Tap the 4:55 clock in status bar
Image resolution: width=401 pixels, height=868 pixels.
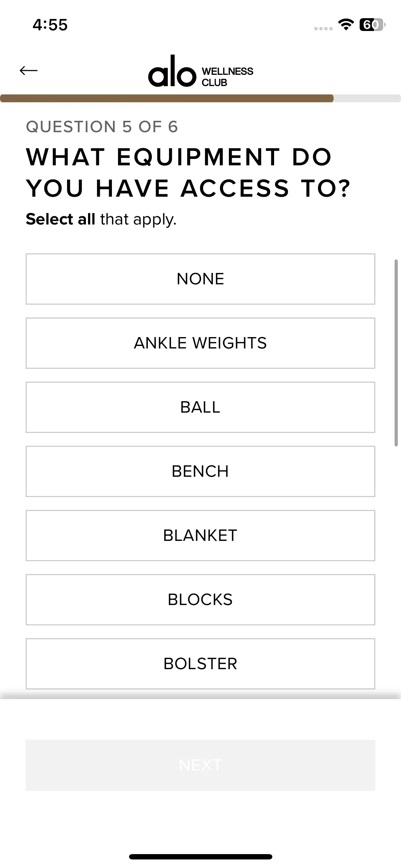(x=50, y=25)
